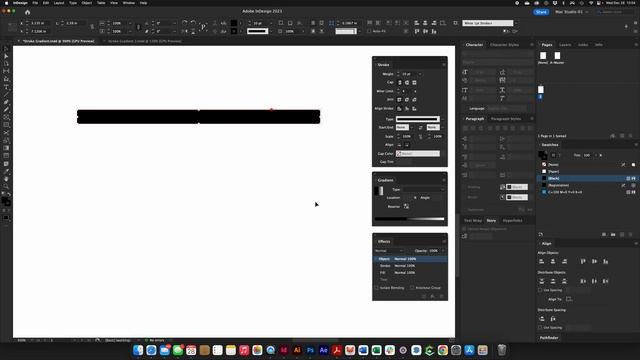
Task: Select the Direct Selection tool
Action: (6, 56)
